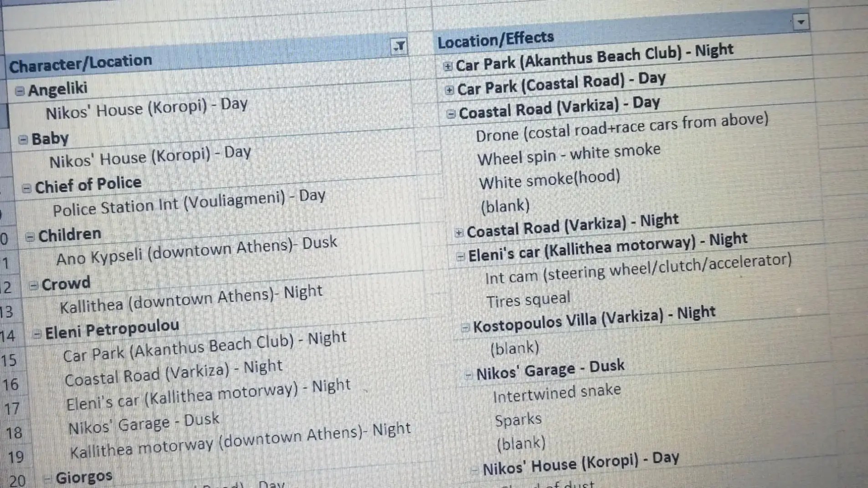868x488 pixels.
Task: Select Int cam (steering wheel/clutch/accelerator) cell
Action: coord(639,269)
